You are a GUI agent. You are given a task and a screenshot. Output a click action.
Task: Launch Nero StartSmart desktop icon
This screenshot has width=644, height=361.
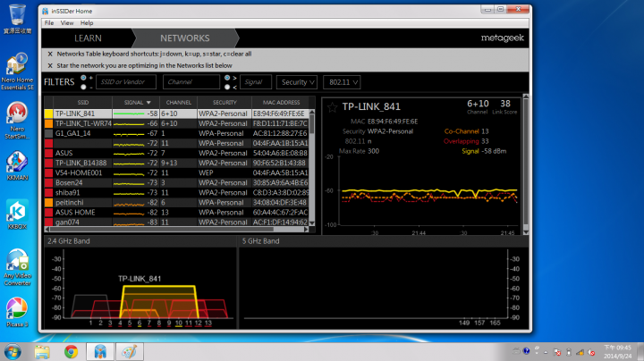tap(17, 121)
